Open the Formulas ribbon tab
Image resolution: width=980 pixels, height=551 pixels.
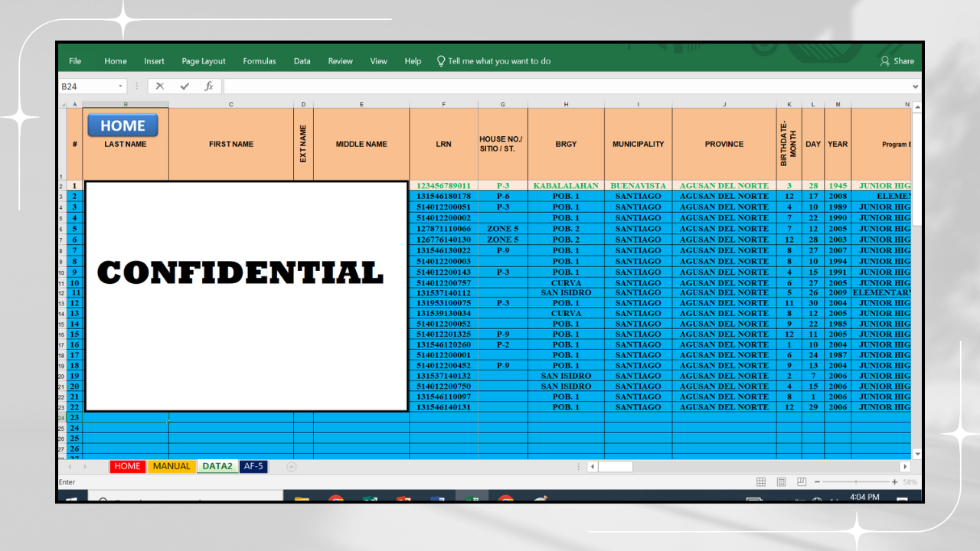pyautogui.click(x=260, y=61)
